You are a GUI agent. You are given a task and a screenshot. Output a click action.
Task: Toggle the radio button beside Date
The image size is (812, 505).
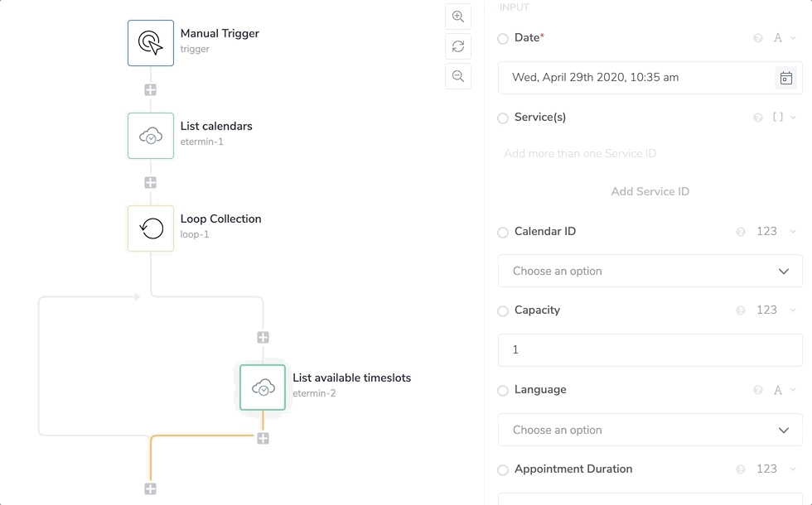click(x=503, y=39)
